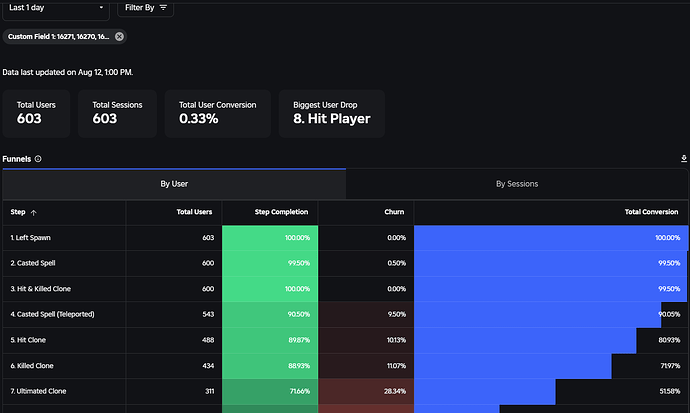690x413 pixels.
Task: Click the 51.58% total conversion value
Action: [x=669, y=391]
